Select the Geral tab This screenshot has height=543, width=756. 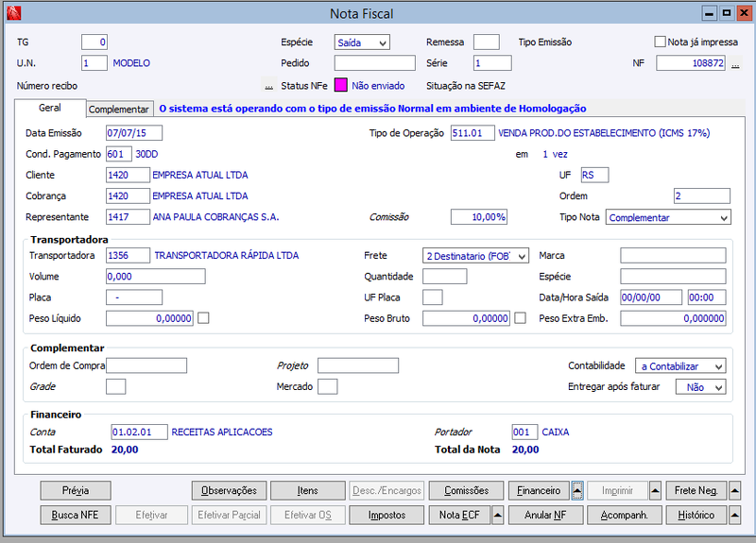[50, 108]
